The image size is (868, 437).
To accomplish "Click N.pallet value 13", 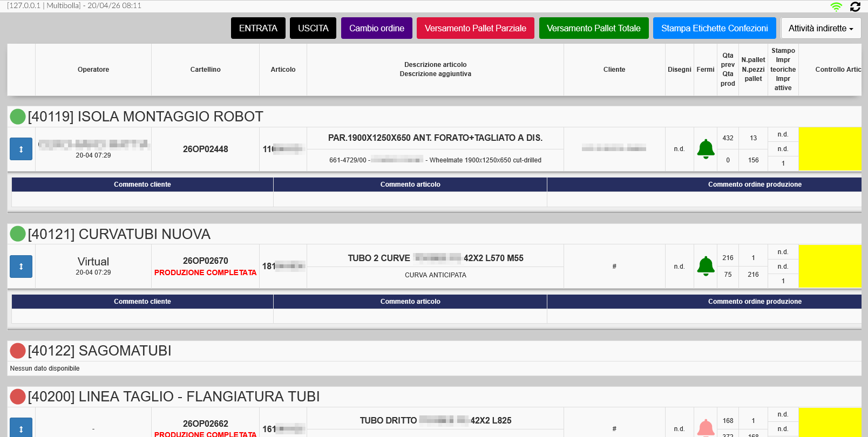I will 753,138.
